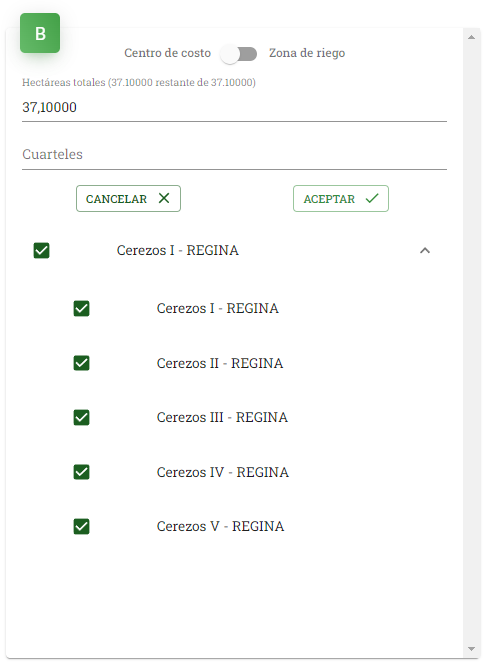
Task: Click the Hectáreas totales input field
Action: (x=234, y=107)
